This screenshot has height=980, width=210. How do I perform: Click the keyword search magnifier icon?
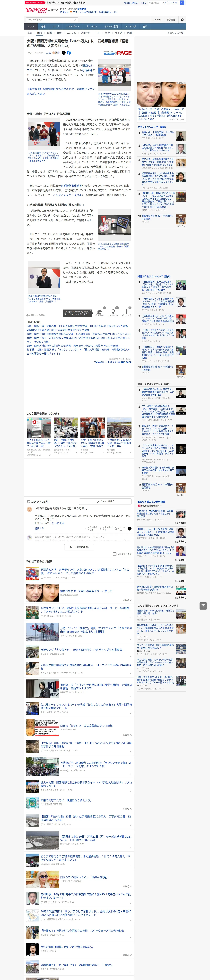[x=75, y=20]
